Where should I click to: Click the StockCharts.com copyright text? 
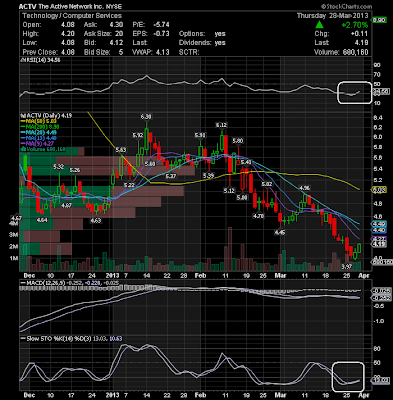click(x=346, y=6)
